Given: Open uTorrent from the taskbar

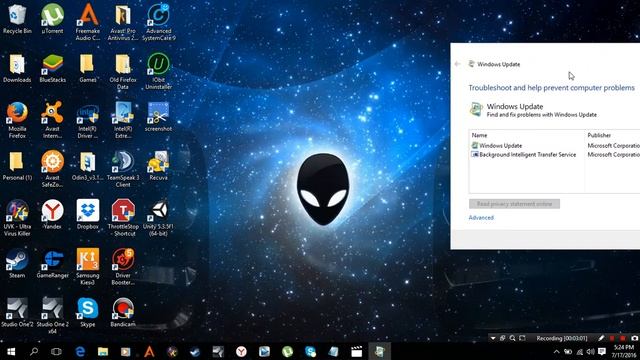Looking at the screenshot, I should click(287, 351).
